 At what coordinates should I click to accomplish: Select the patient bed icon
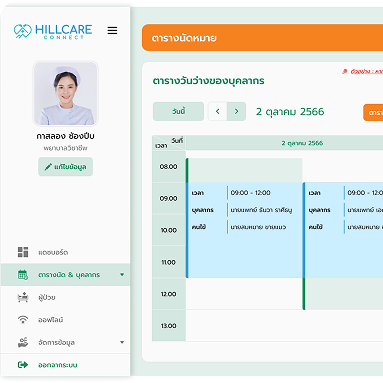coord(23,297)
